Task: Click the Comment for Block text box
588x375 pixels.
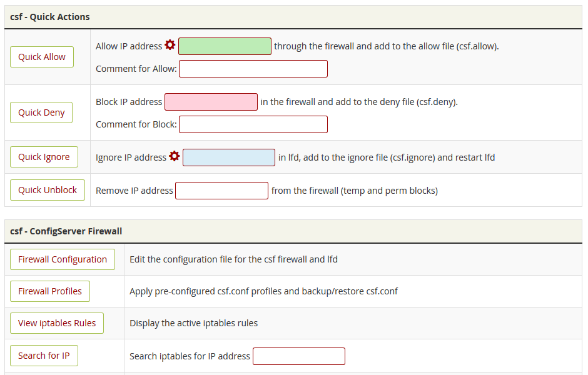Action: [253, 124]
